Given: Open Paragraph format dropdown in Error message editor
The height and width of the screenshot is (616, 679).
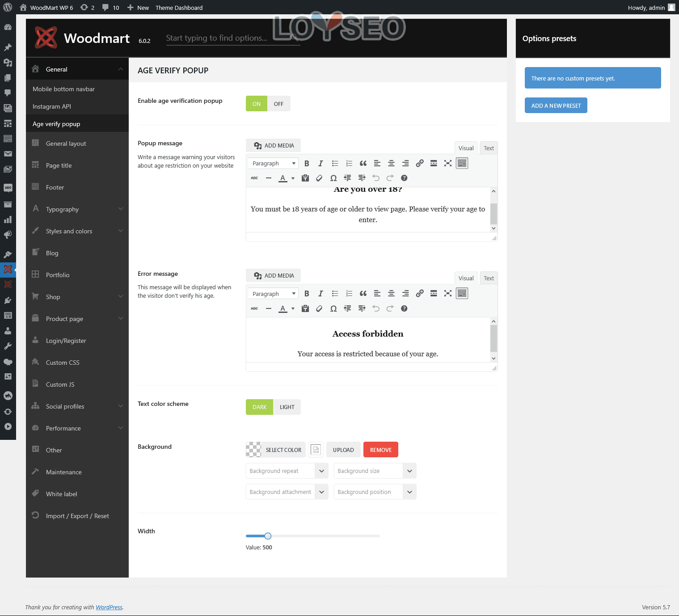Looking at the screenshot, I should [x=273, y=294].
